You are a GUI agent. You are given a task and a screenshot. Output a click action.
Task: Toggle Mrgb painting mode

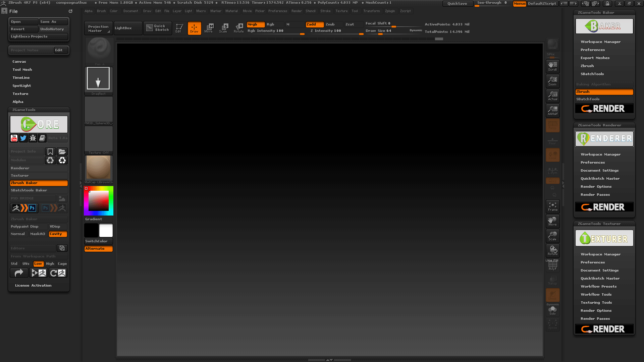click(x=255, y=24)
